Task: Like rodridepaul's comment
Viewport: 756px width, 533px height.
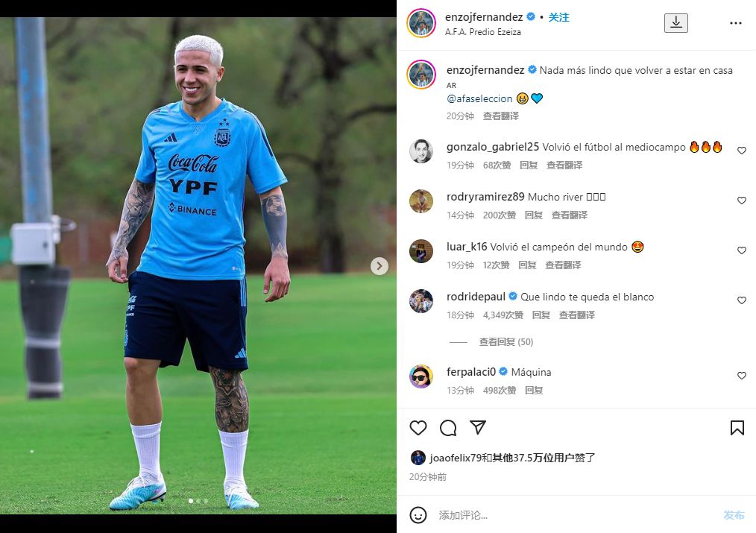Action: [x=742, y=300]
